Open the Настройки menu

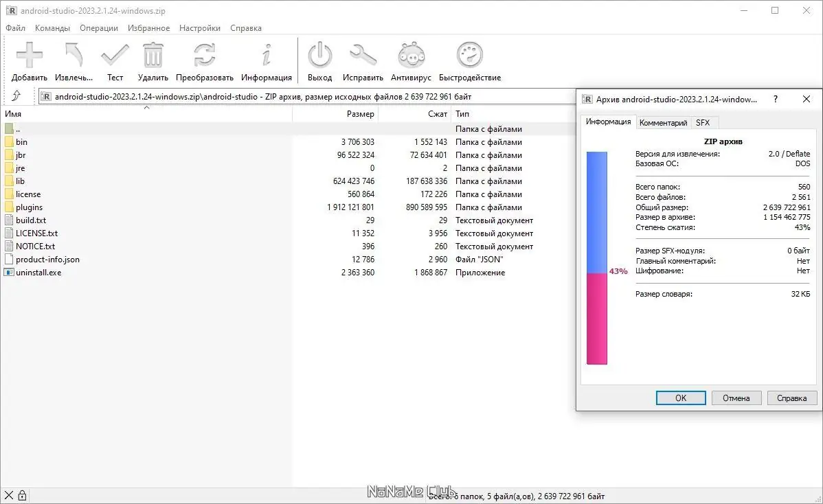(x=199, y=27)
